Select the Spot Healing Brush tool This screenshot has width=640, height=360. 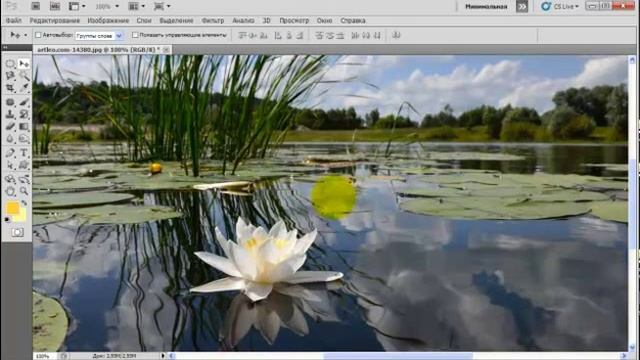pos(10,102)
